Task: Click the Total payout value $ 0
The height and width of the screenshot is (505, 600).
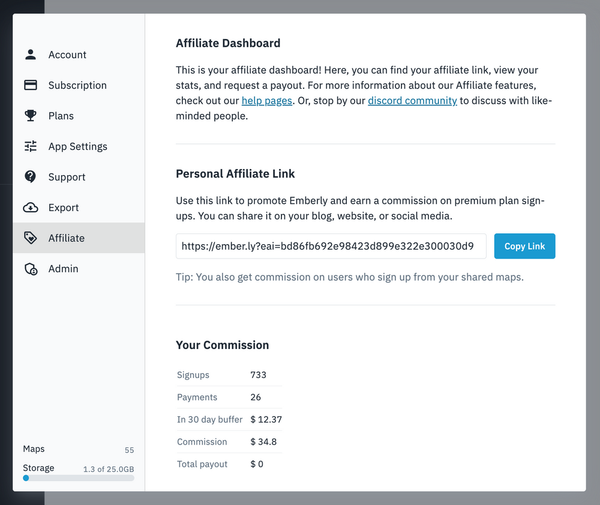Action: 259,464
